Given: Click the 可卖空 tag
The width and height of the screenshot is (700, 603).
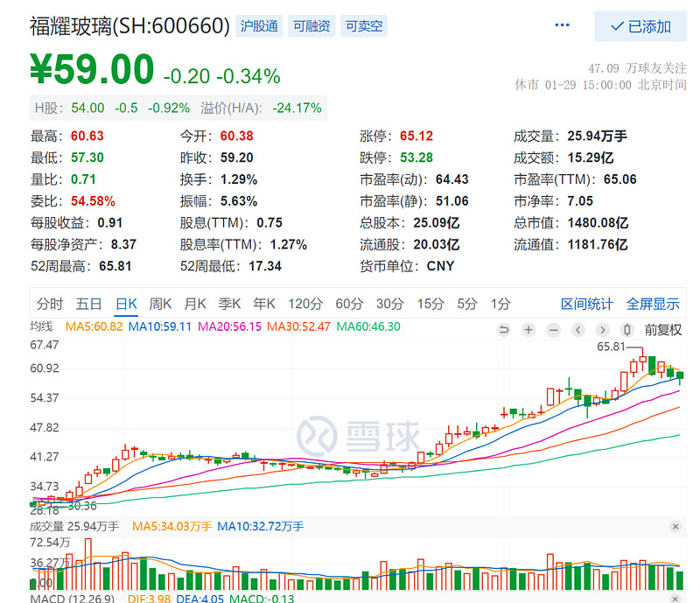Looking at the screenshot, I should pos(364,26).
